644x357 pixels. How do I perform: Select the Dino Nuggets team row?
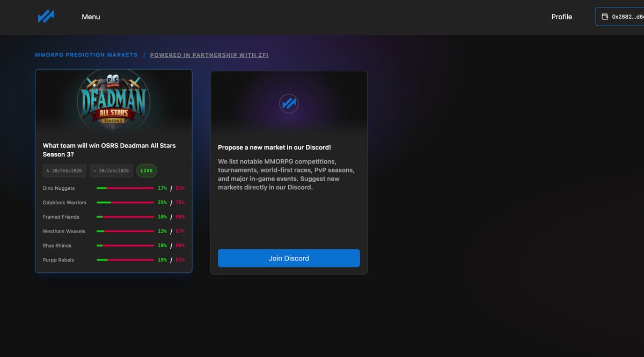click(x=114, y=188)
